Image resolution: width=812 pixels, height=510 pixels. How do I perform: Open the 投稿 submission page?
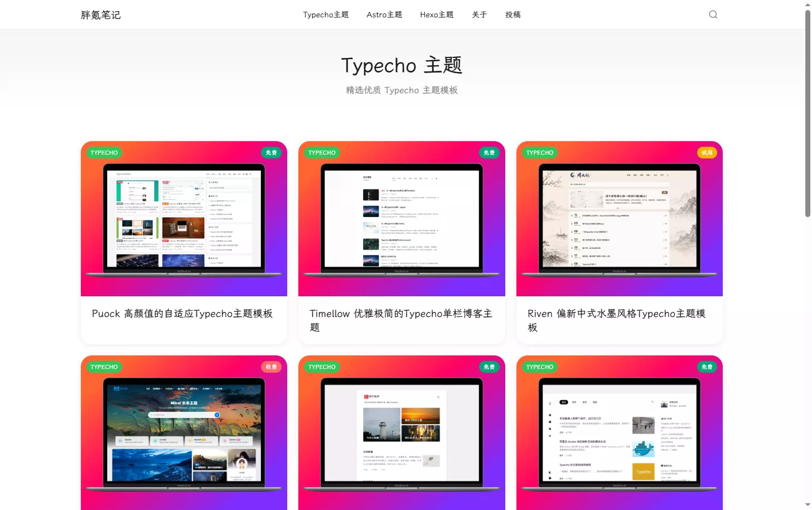coord(513,15)
